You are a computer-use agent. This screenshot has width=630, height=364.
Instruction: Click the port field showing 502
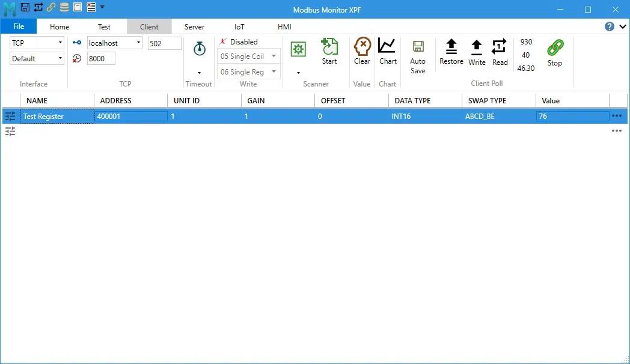pos(164,43)
